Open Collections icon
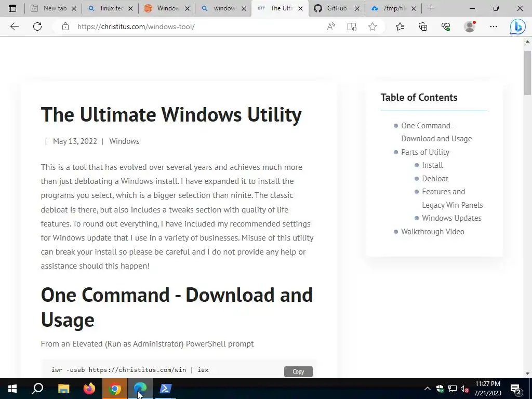Image resolution: width=532 pixels, height=399 pixels. click(423, 26)
